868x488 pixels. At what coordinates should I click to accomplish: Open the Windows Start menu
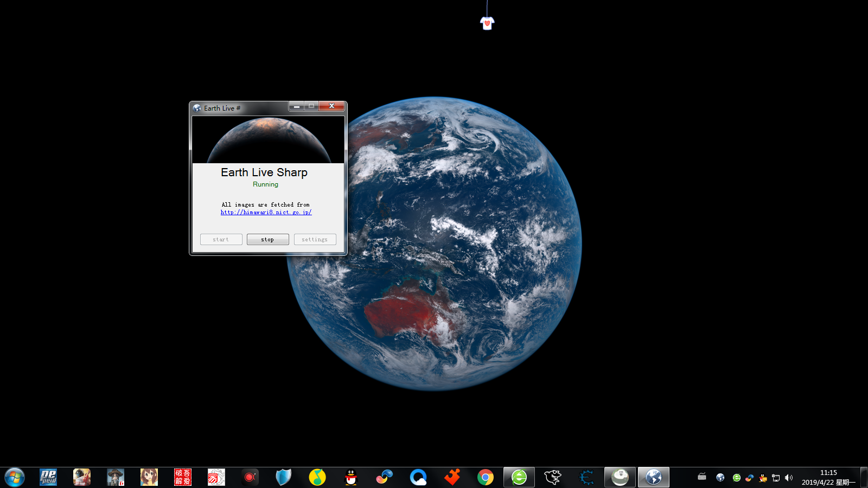(15, 478)
